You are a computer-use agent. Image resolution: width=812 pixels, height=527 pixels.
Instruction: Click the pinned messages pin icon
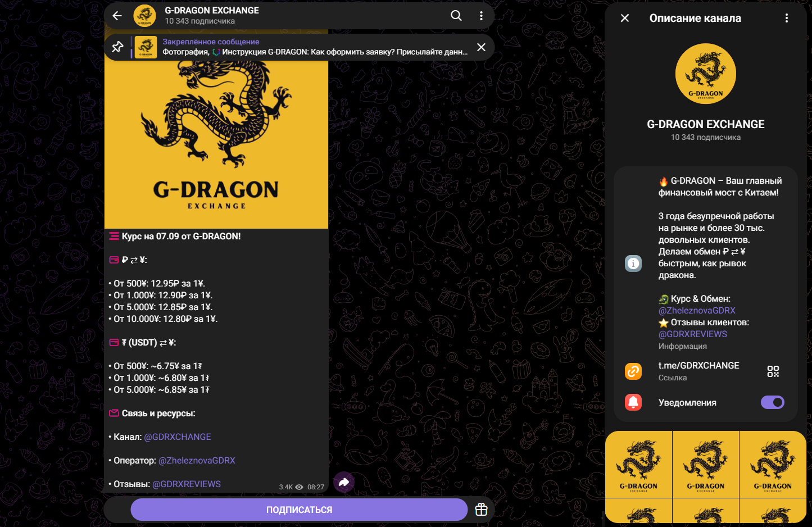117,47
